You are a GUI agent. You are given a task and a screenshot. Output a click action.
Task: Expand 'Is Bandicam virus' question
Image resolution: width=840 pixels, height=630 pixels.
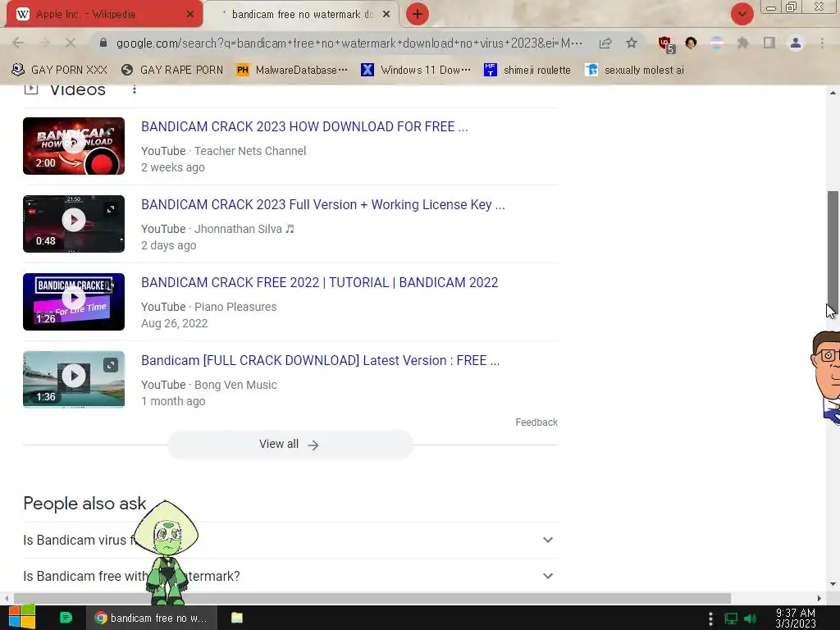click(290, 540)
